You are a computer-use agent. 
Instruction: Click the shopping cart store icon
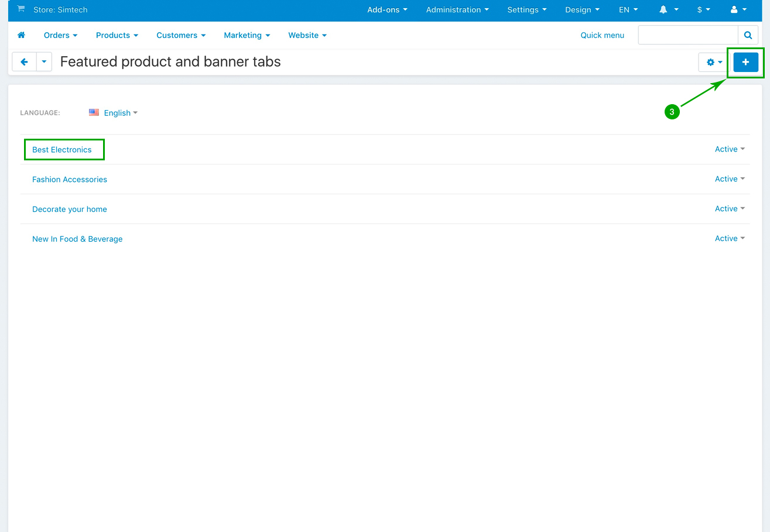[x=21, y=9]
